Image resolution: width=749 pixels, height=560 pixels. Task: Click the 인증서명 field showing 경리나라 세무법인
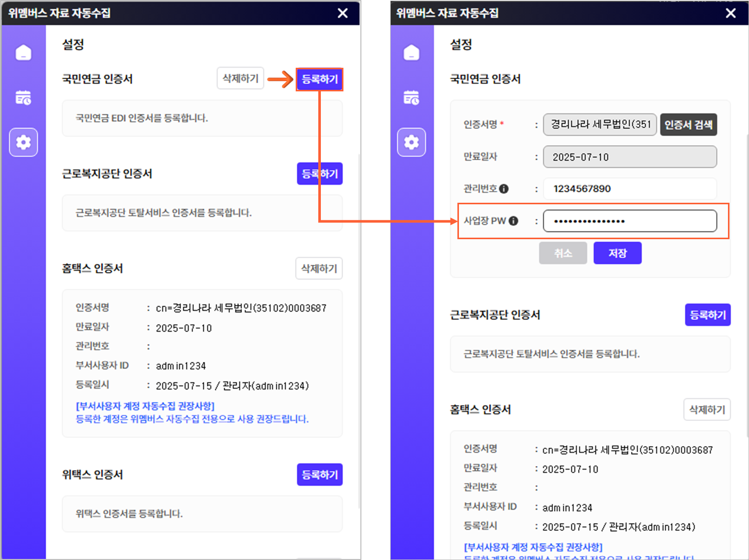coord(600,125)
